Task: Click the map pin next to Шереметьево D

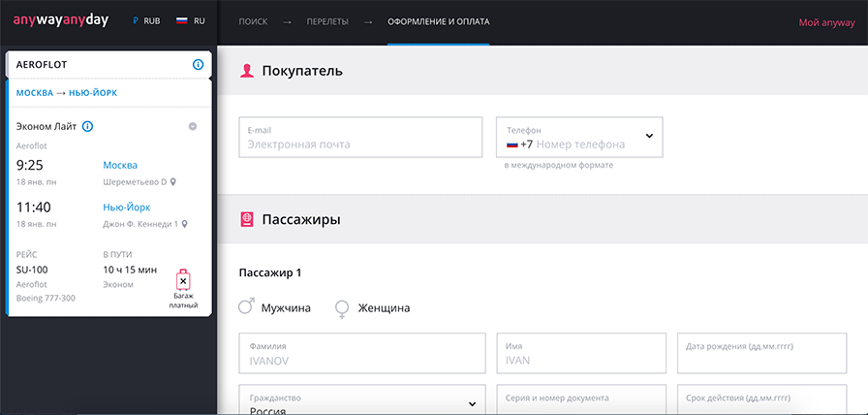Action: (173, 181)
